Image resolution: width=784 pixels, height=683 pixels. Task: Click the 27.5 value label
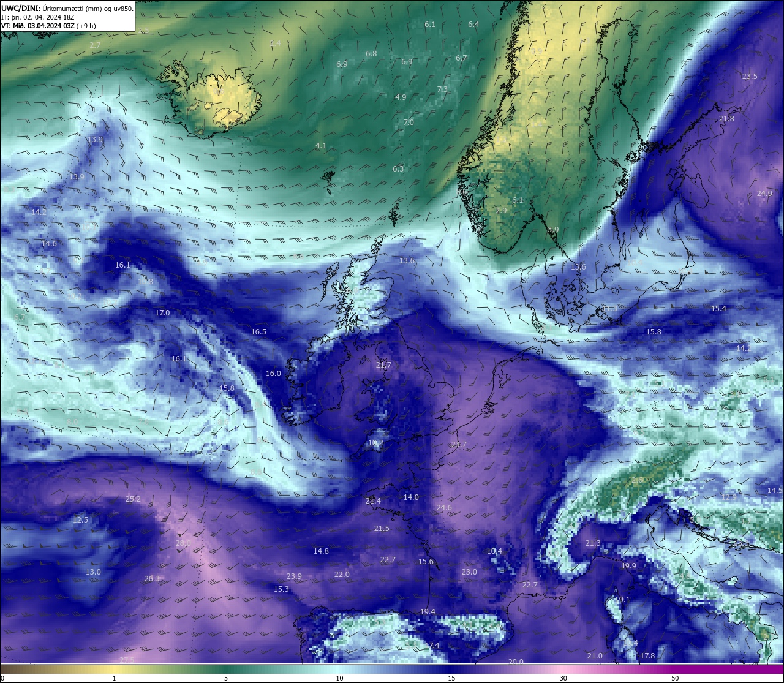127,660
